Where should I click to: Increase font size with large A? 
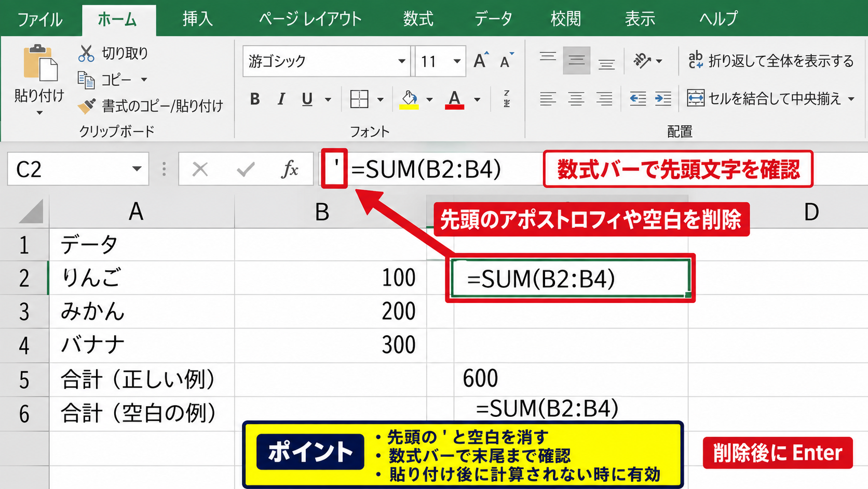coord(481,61)
